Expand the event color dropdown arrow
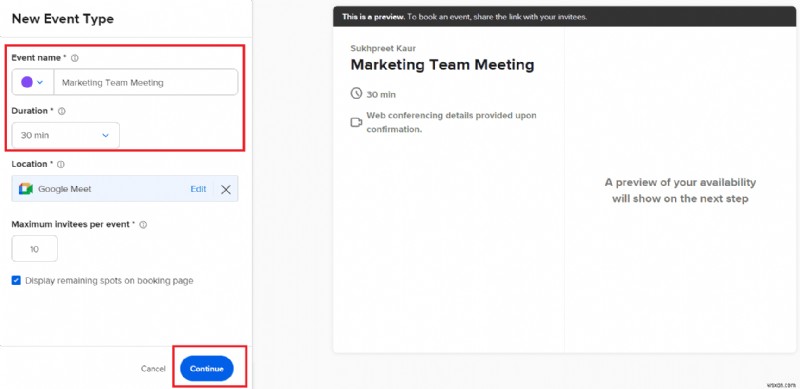800x389 pixels. click(40, 83)
